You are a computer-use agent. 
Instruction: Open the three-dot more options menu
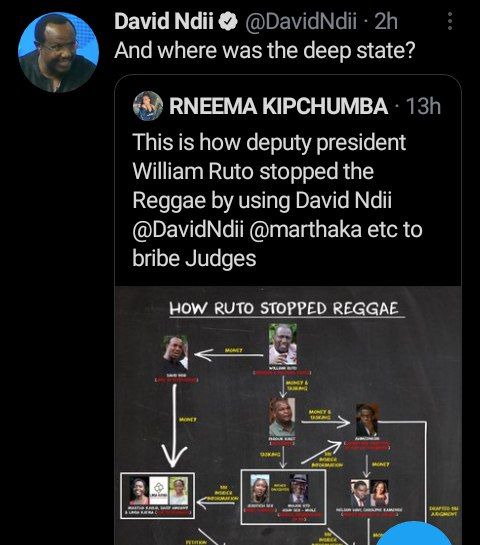pos(450,21)
